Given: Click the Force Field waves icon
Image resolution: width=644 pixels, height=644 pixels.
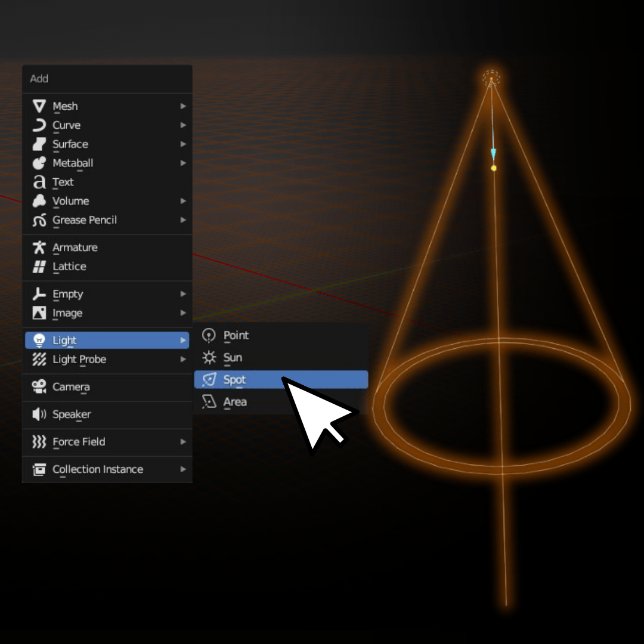Looking at the screenshot, I should click(x=39, y=441).
